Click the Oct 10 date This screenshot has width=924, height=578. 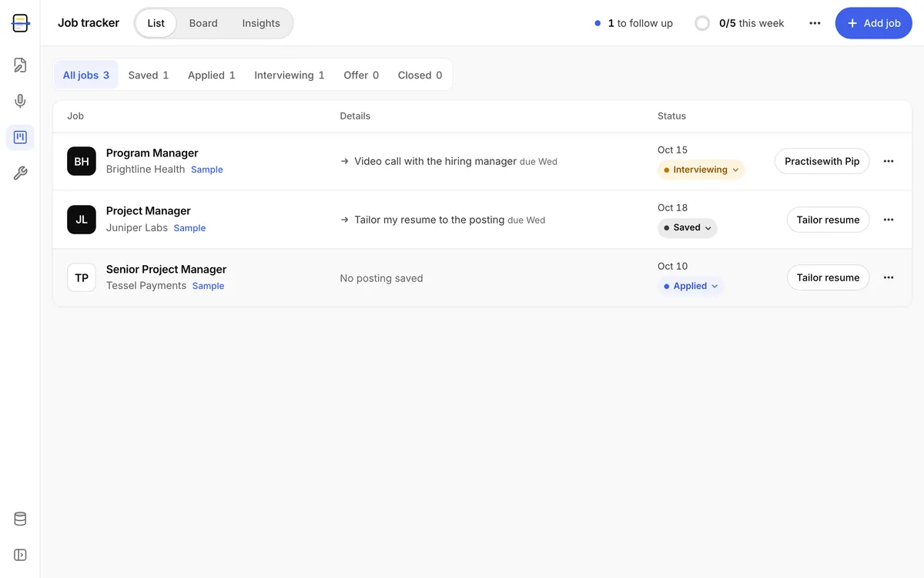(672, 266)
